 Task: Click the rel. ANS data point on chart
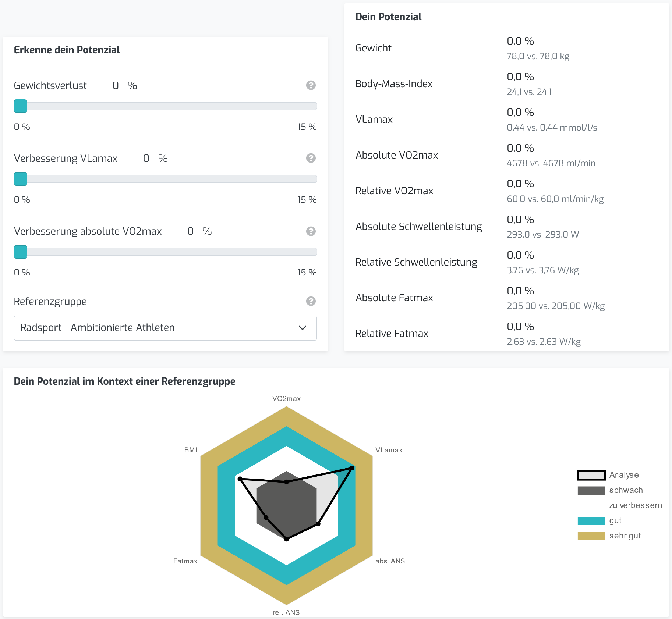tap(287, 539)
